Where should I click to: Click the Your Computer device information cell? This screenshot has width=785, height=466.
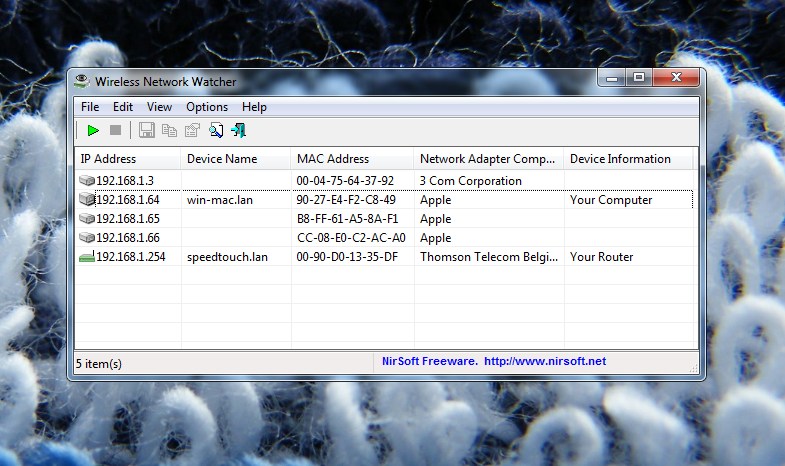pyautogui.click(x=611, y=200)
